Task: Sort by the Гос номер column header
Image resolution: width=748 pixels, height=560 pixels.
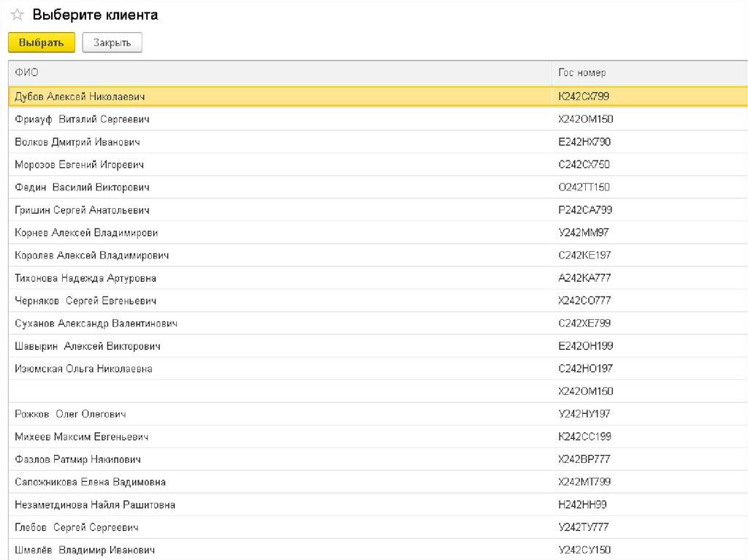Action: 581,73
